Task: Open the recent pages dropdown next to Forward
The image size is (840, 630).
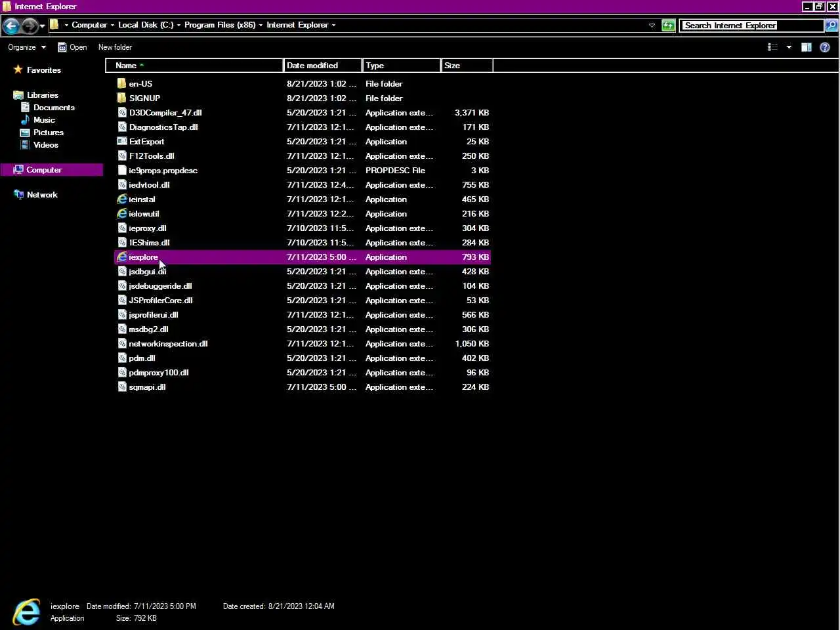Action: coord(43,26)
